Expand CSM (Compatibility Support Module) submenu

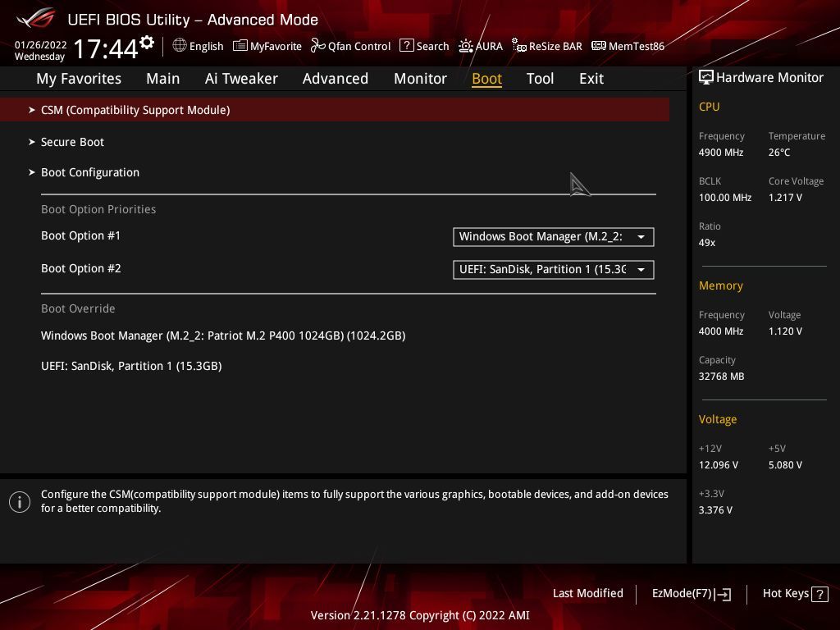pos(335,110)
